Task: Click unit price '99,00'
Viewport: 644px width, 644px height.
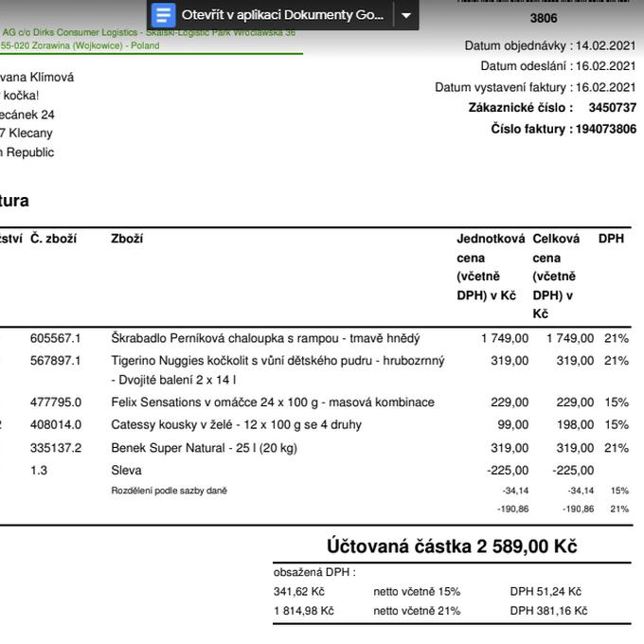Action: tap(513, 424)
